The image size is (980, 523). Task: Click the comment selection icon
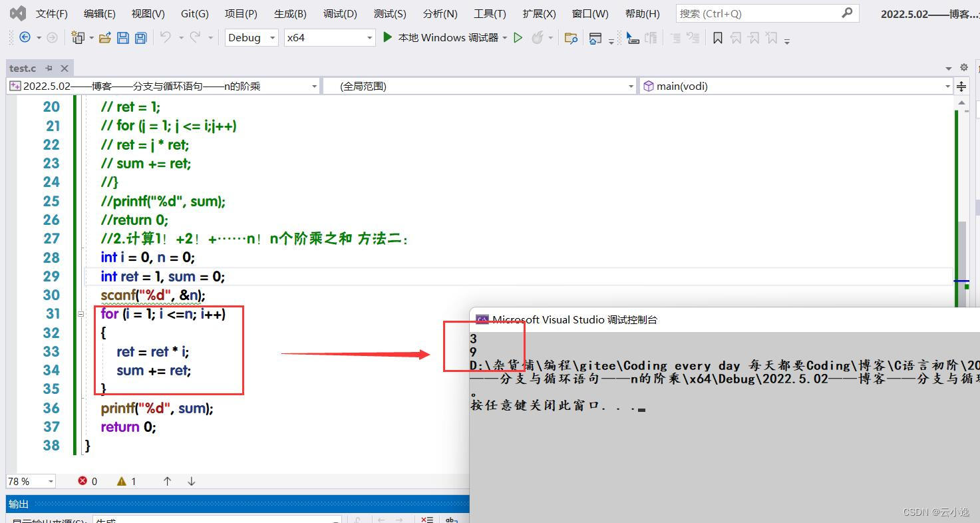click(x=675, y=38)
